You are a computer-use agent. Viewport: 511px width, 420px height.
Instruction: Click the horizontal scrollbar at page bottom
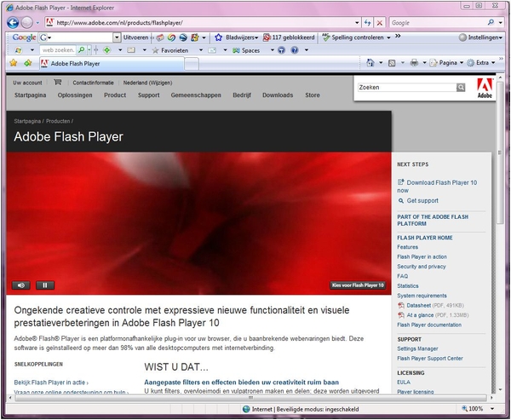click(250, 398)
